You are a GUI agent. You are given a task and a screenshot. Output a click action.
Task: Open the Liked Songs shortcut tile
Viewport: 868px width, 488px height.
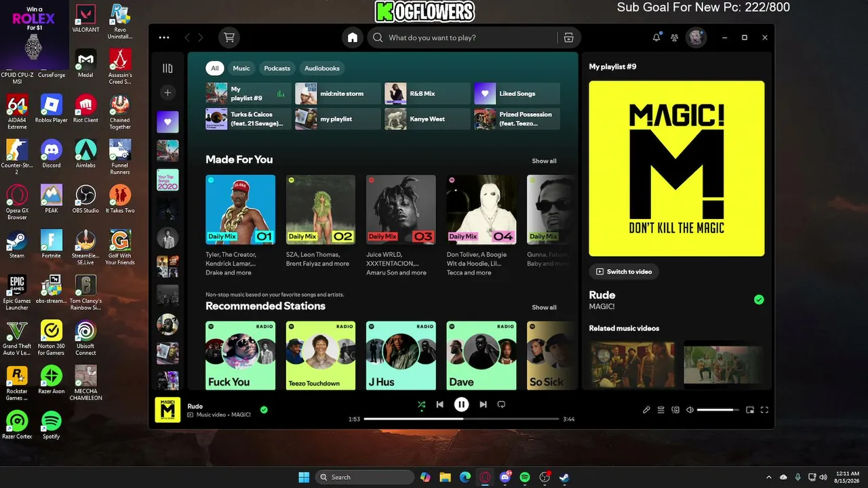coord(517,94)
